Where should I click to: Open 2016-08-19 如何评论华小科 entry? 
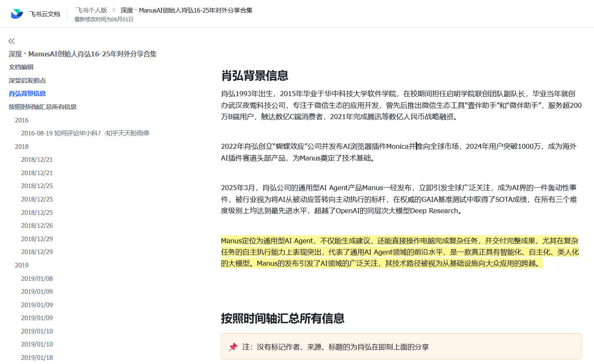[85, 133]
